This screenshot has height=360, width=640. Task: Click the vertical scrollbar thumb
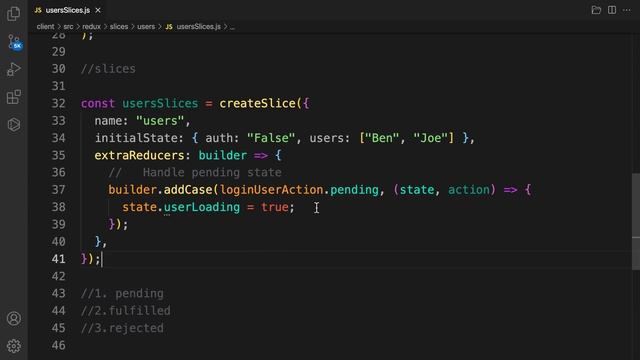636,222
